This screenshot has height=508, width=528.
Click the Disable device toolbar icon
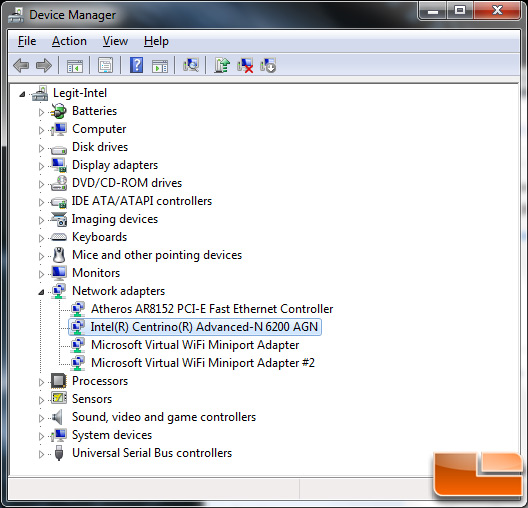(x=268, y=65)
